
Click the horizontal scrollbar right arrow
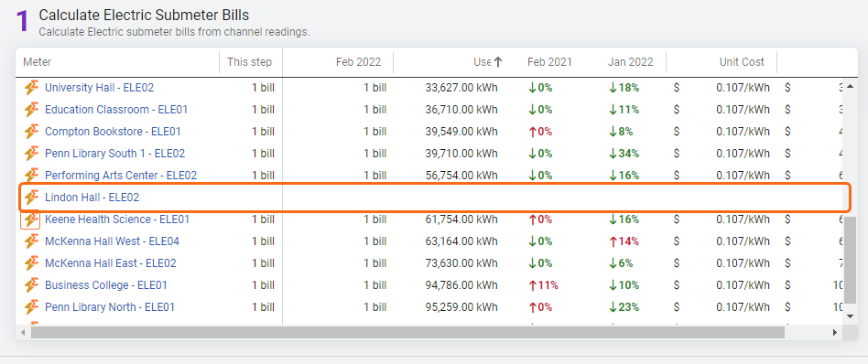(835, 333)
